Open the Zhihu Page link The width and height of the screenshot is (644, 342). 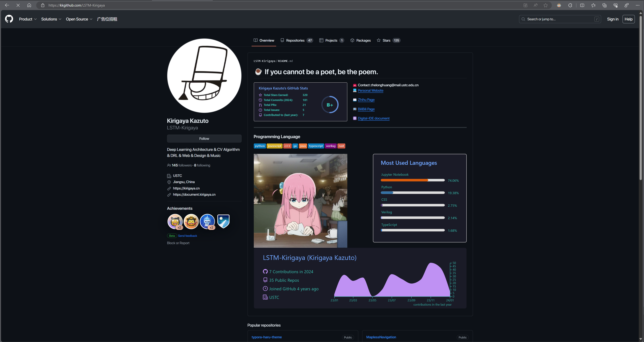(x=366, y=100)
